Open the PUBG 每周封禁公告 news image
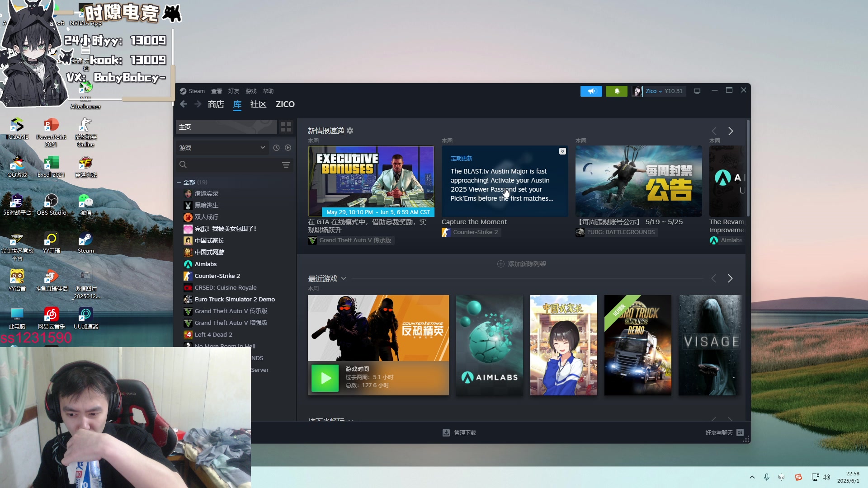The width and height of the screenshot is (868, 488). (638, 181)
